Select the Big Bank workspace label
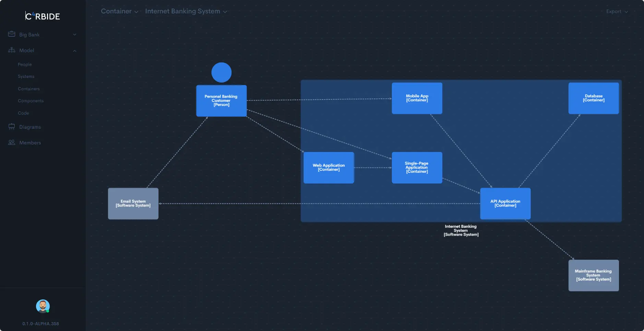The height and width of the screenshot is (331, 644). [29, 35]
